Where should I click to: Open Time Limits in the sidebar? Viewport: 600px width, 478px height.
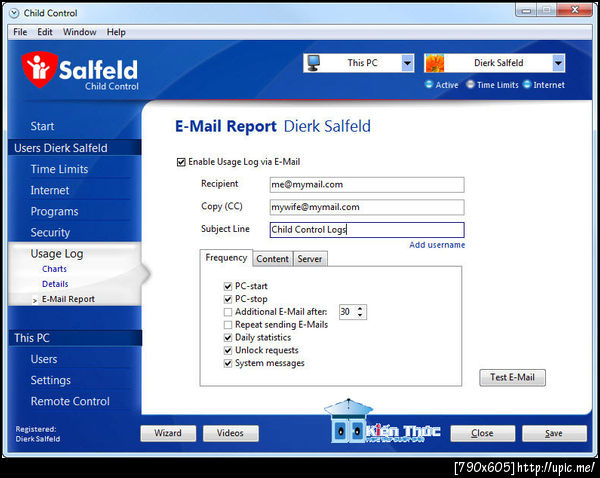[59, 169]
